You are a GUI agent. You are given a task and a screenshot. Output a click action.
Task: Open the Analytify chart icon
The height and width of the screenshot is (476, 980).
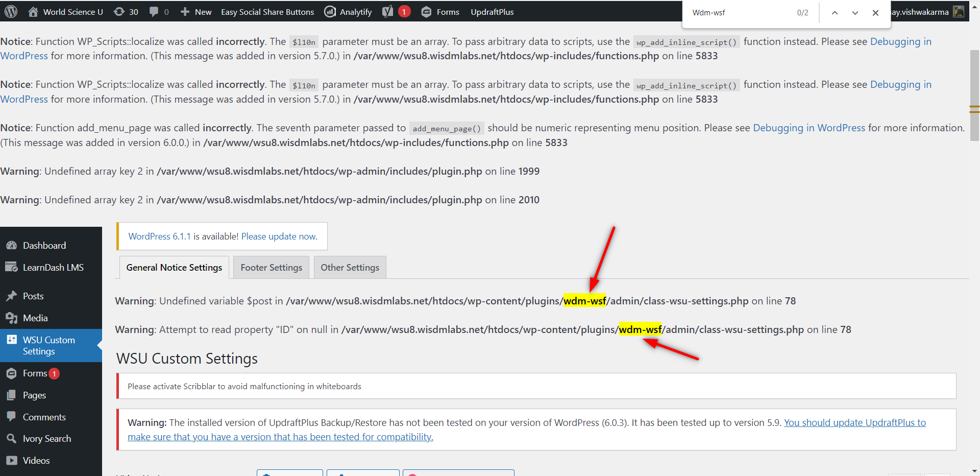pos(330,11)
